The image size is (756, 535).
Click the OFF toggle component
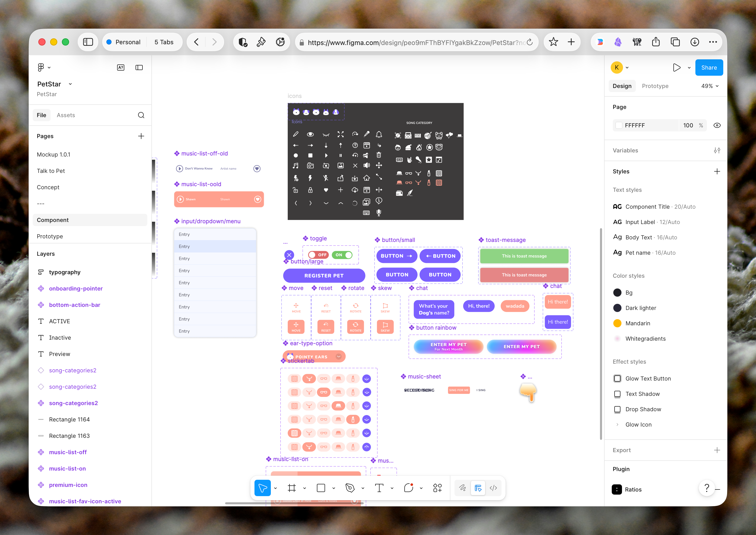click(x=318, y=255)
